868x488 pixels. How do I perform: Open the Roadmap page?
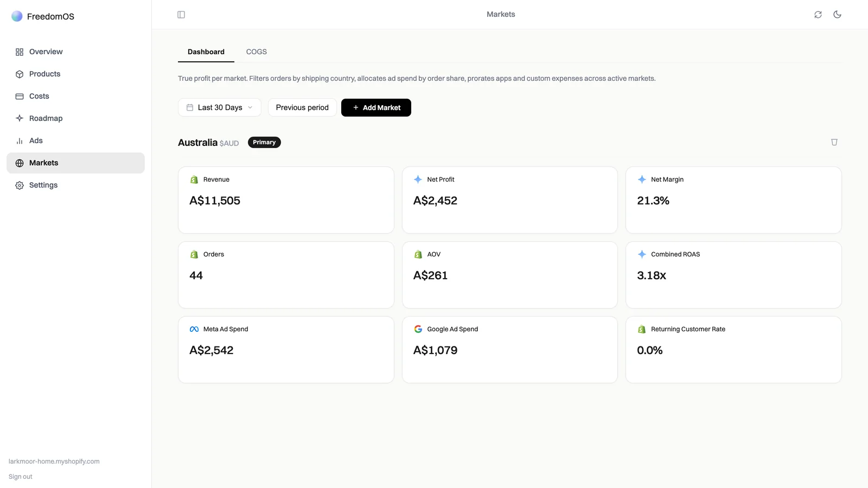(75, 118)
